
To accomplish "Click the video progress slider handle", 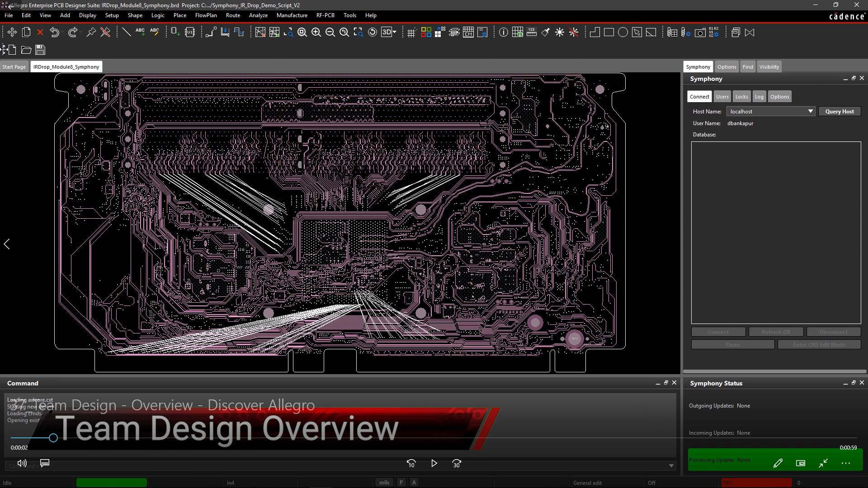I will pos(53,438).
